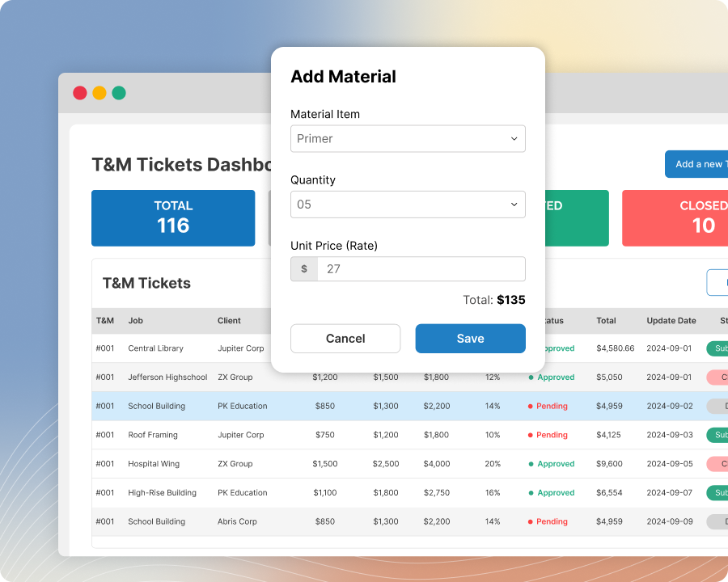The width and height of the screenshot is (728, 582).
Task: Click Approved status in High-Rise Building row
Action: pos(552,492)
